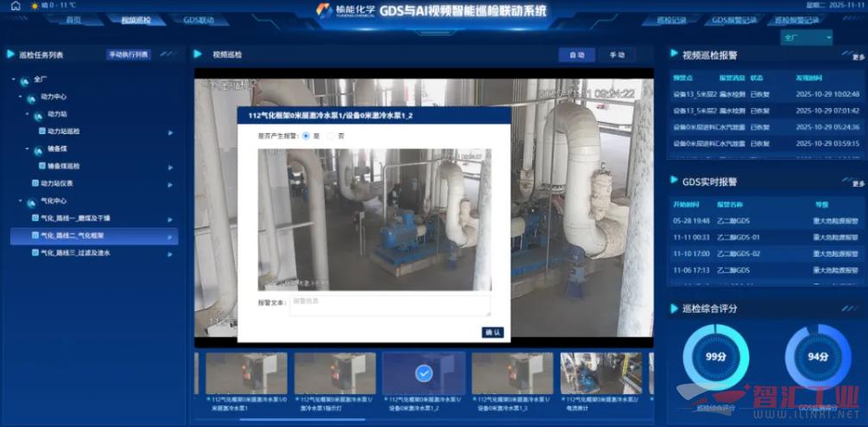Select the 否 radio button for alarm

tap(329, 137)
